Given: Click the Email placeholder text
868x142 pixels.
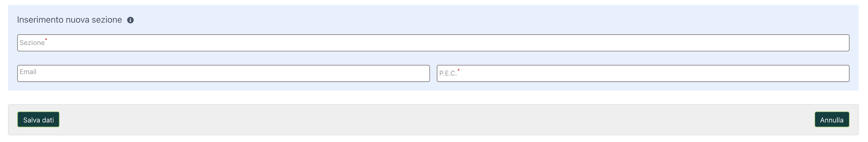Looking at the screenshot, I should click(28, 72).
